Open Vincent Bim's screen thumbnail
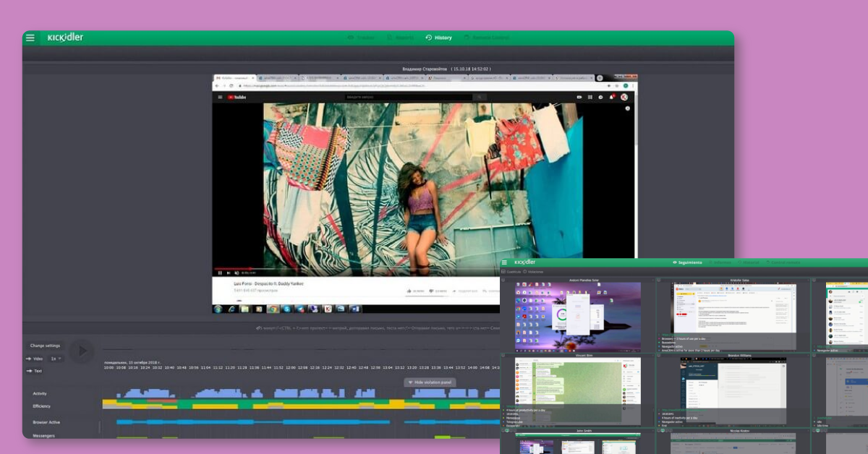This screenshot has width=868, height=454. pyautogui.click(x=578, y=390)
